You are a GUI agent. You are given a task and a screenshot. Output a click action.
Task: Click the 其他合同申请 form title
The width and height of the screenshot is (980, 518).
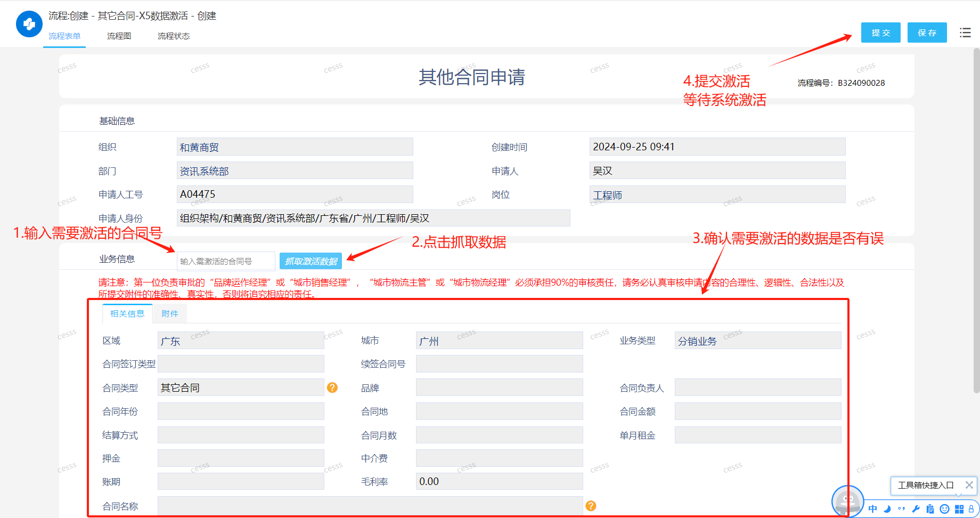tap(472, 77)
